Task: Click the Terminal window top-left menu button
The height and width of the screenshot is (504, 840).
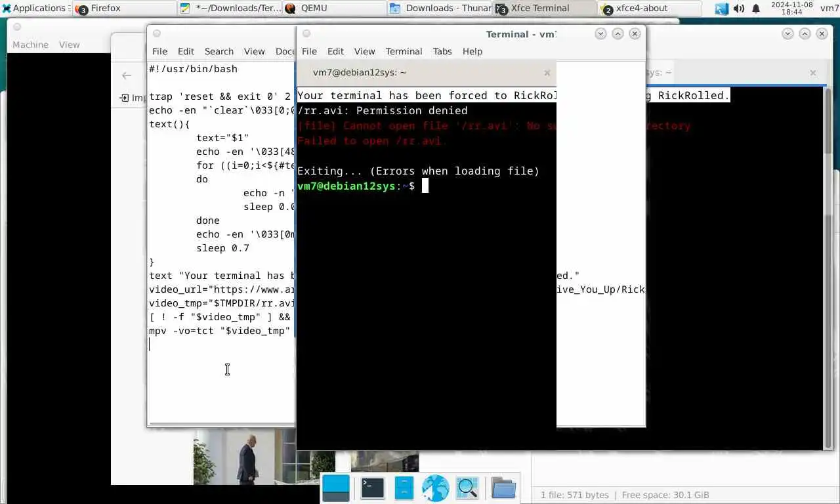Action: tap(306, 33)
